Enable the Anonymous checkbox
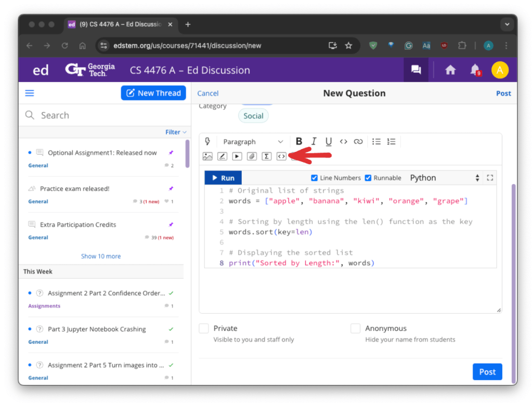 pos(355,328)
